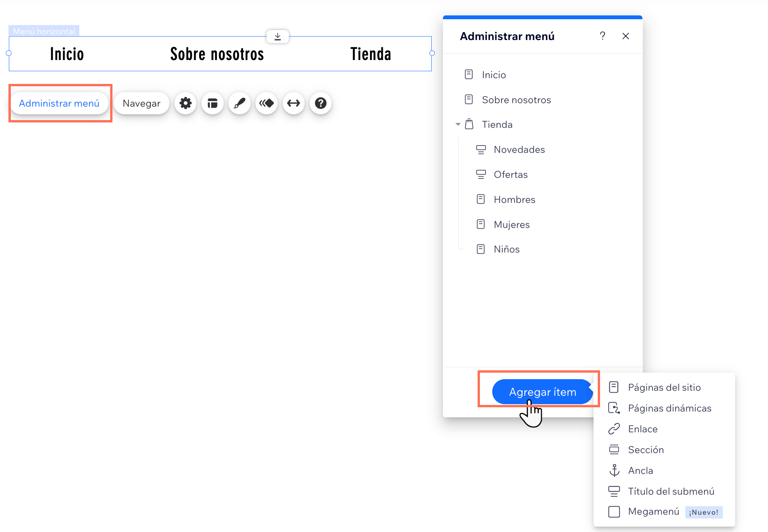The height and width of the screenshot is (532, 768).
Task: Close the Administrar menú panel
Action: coord(626,36)
